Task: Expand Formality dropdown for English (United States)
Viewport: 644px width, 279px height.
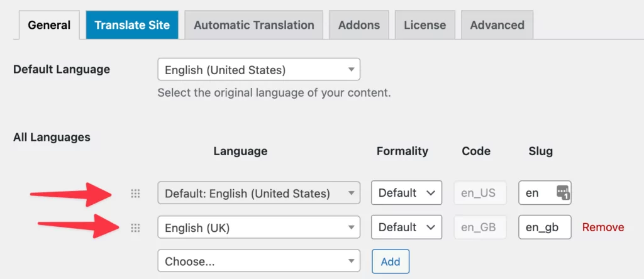Action: tap(407, 193)
